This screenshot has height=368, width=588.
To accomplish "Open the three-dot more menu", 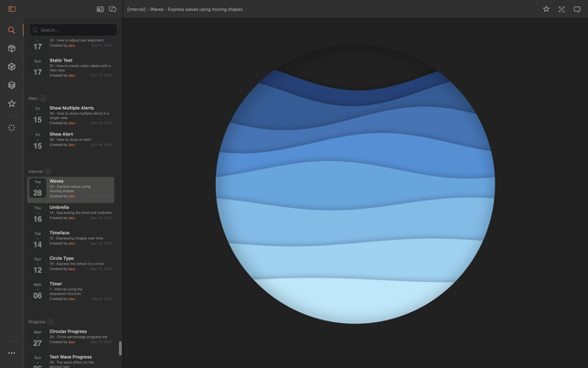I will (12, 352).
